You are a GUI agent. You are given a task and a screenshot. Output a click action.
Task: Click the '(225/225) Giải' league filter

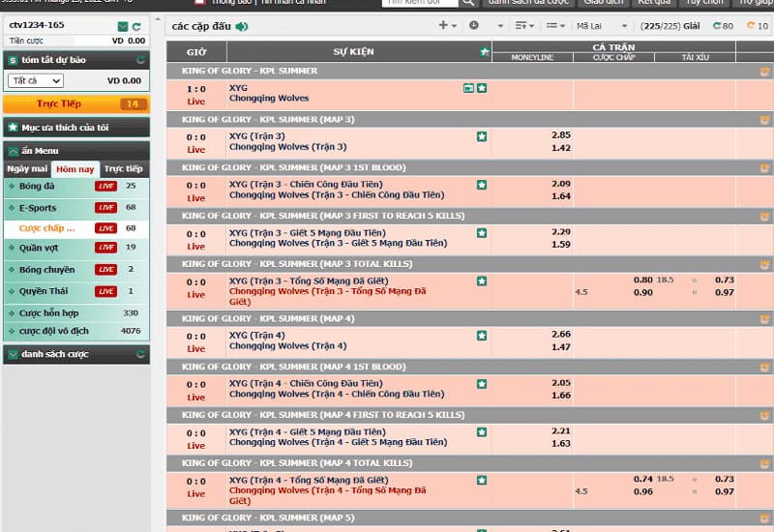(x=670, y=26)
